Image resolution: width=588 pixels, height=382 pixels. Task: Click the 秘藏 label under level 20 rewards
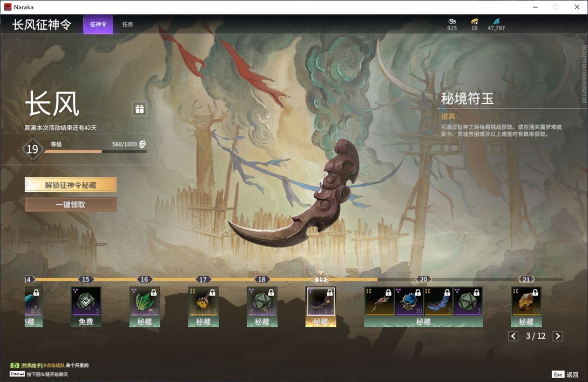(423, 321)
